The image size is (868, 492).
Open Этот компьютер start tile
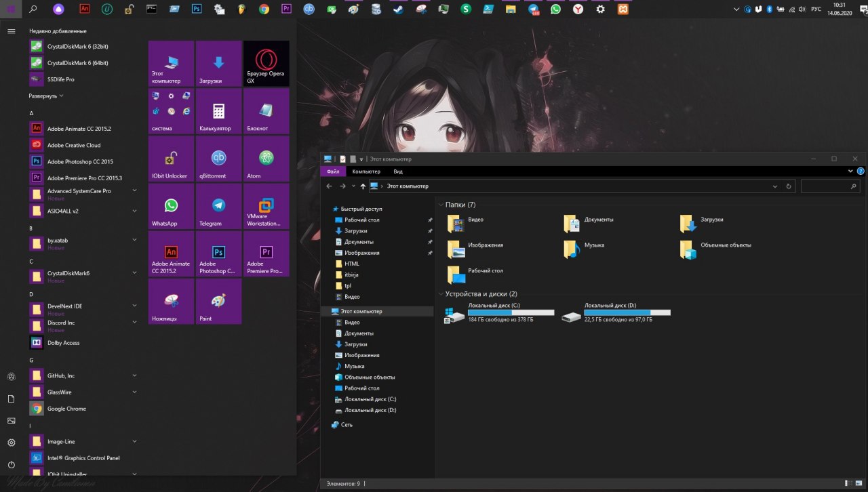click(171, 64)
